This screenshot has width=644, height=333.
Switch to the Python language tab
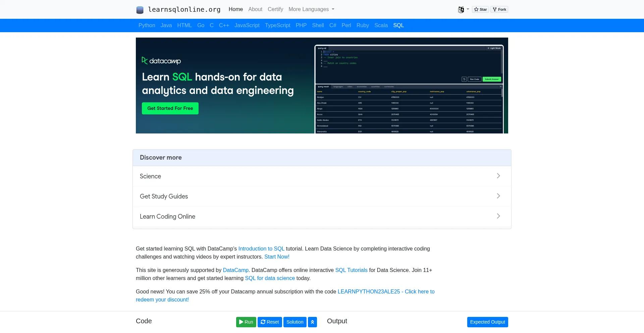(x=147, y=25)
